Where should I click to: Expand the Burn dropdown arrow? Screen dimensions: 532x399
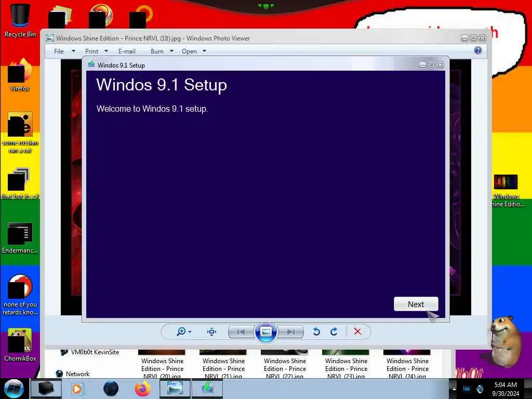tap(171, 51)
